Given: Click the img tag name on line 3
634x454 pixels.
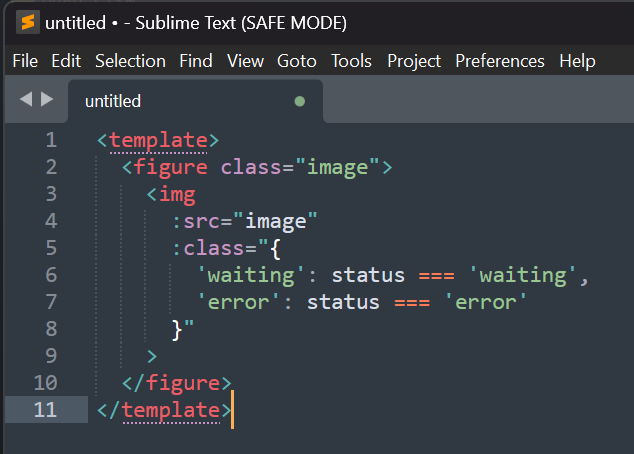Looking at the screenshot, I should (177, 195).
